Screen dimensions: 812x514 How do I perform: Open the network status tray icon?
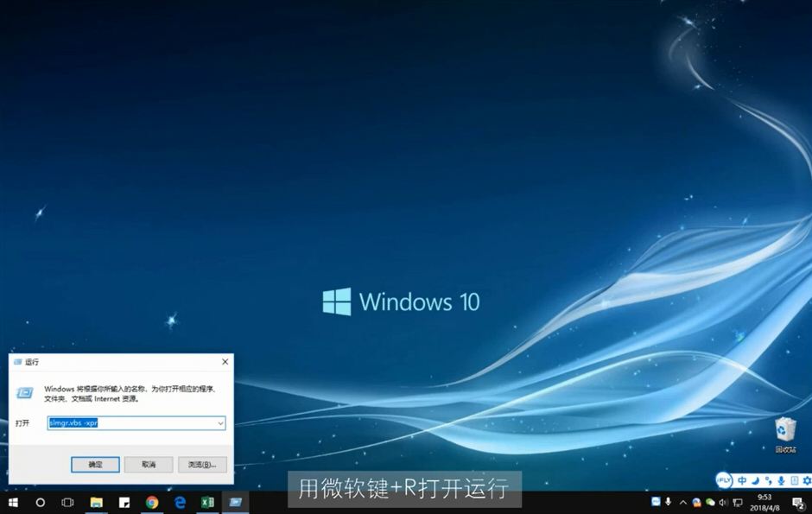[x=738, y=502]
